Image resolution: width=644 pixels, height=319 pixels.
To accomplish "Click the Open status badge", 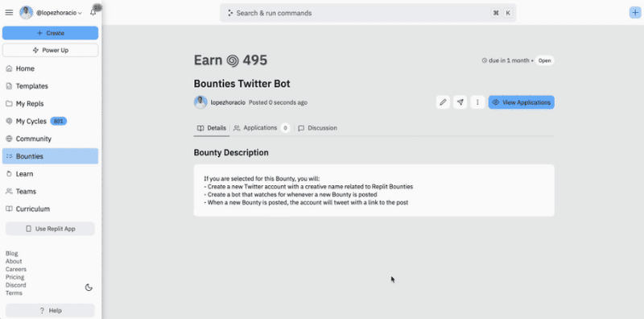I will point(545,60).
